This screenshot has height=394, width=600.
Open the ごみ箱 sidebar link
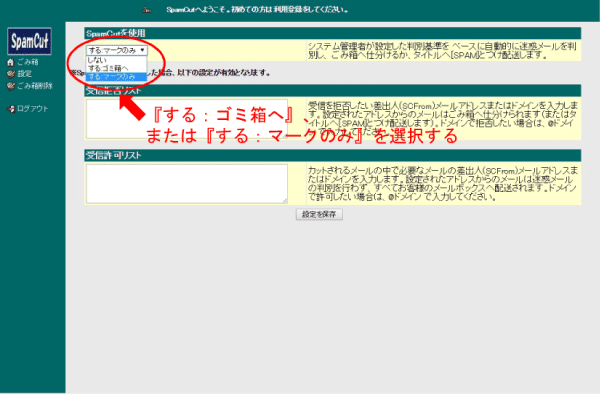click(28, 62)
